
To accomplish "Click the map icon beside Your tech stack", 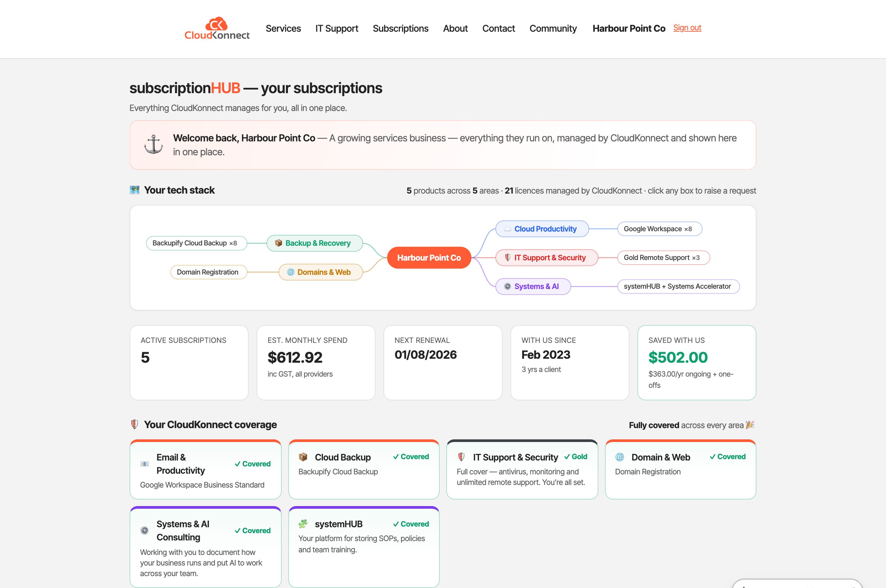I will (x=134, y=190).
